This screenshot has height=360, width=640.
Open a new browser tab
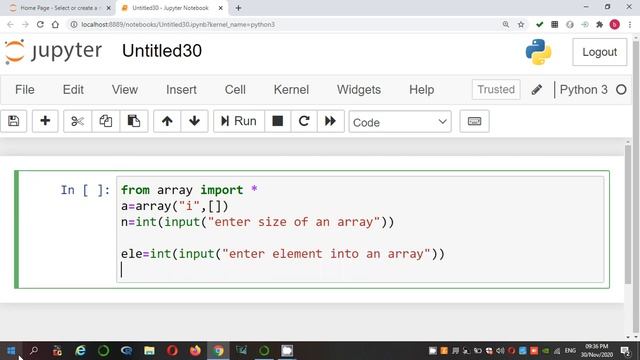[238, 8]
